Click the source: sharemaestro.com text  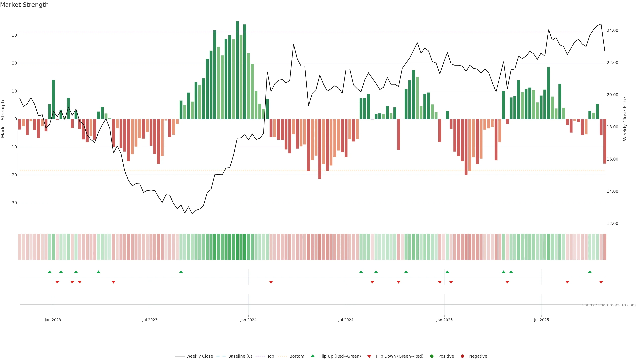[x=609, y=305]
